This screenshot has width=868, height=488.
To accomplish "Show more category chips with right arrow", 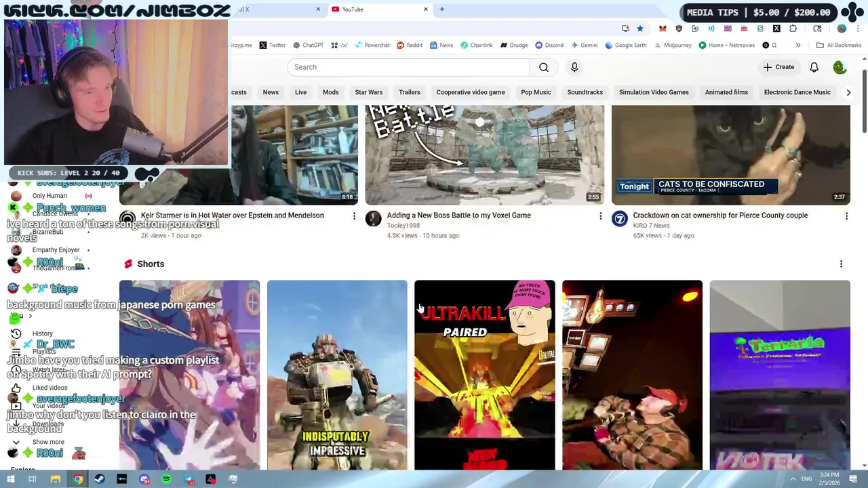I will [848, 92].
